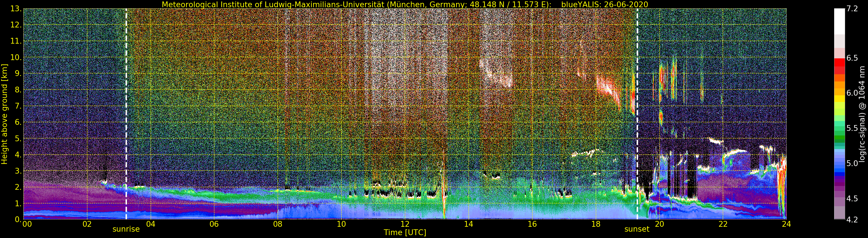The height and width of the screenshot is (238, 868).
Task: Click the 'Time [UTC]' axis label
Action: point(405,232)
